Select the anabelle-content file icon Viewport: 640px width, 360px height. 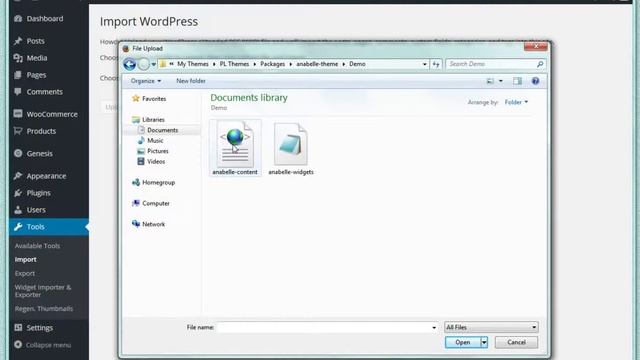coord(235,145)
